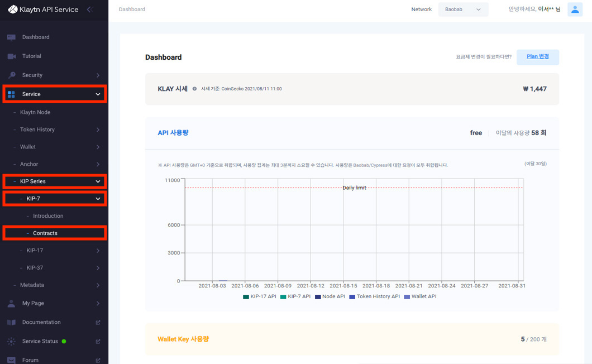Screen dimensions: 592x364
Task: Expand the KIP-37 chevron
Action: 98,268
